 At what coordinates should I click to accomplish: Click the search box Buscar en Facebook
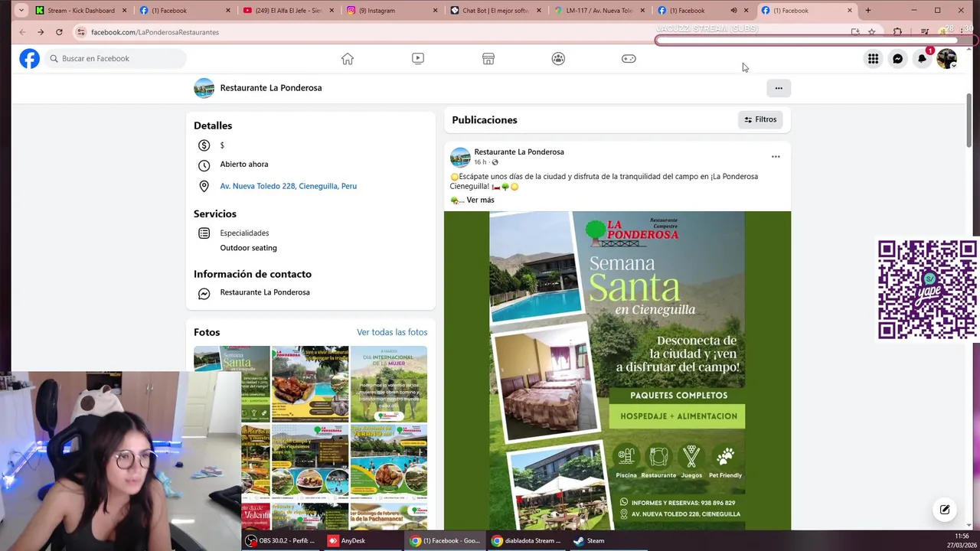115,59
